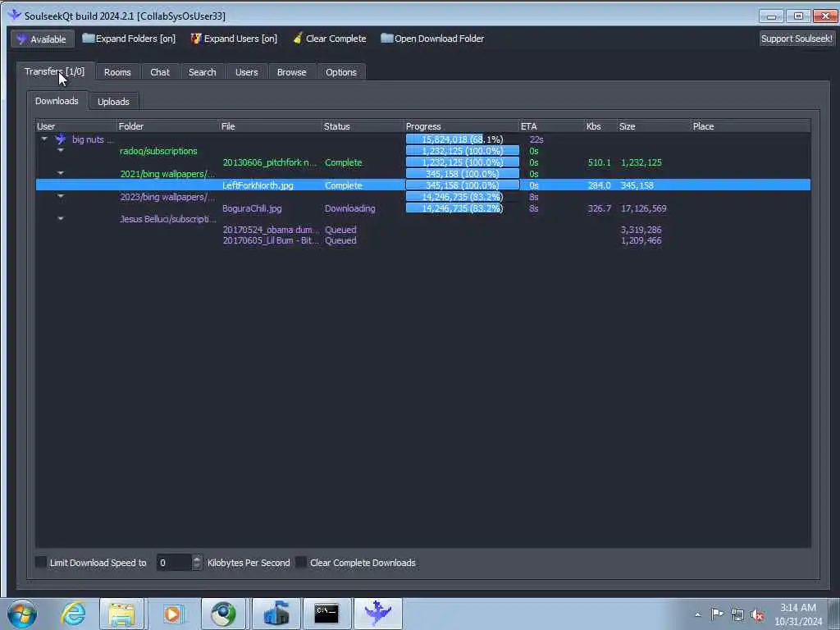Click the speed limit spinner arrows
The image size is (840, 630).
(x=197, y=563)
